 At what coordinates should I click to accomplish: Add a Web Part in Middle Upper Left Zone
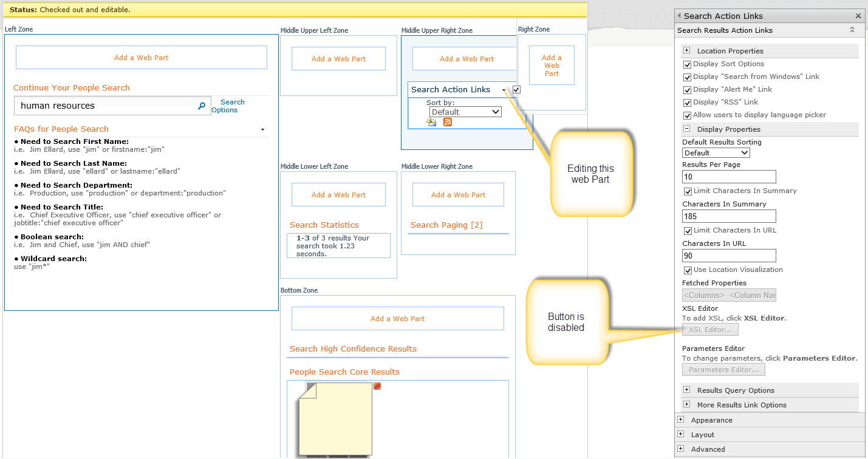pyautogui.click(x=339, y=59)
